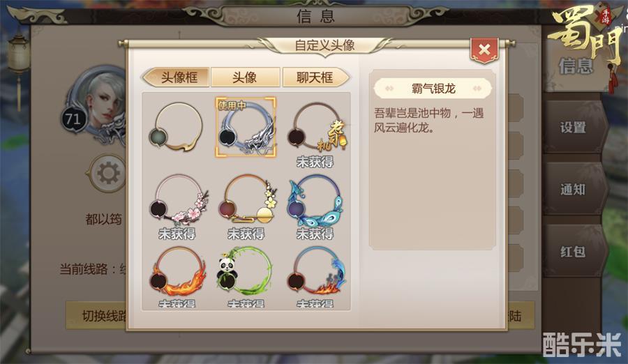The width and height of the screenshot is (628, 364).
Task: Select the plain gold avatar frame
Action: [177, 126]
